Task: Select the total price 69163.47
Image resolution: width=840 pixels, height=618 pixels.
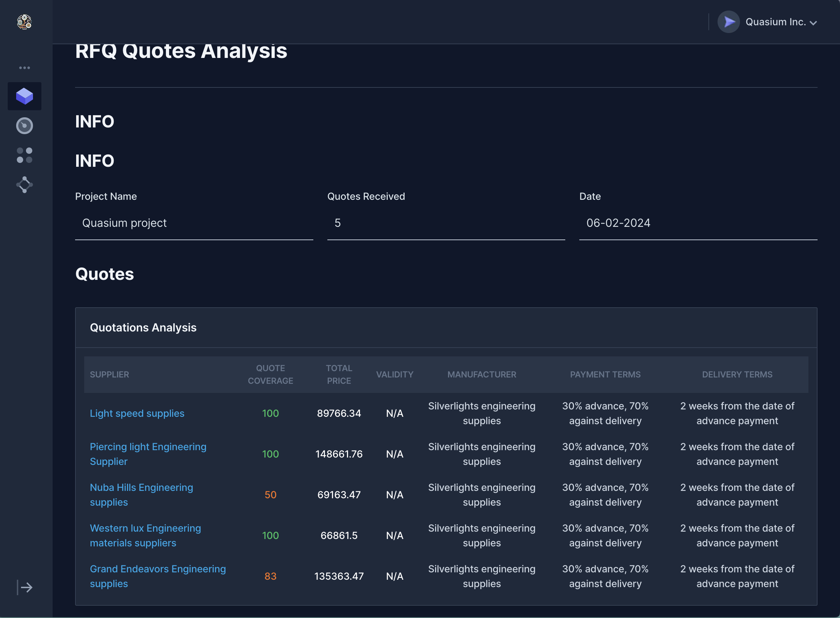Action: click(x=339, y=495)
